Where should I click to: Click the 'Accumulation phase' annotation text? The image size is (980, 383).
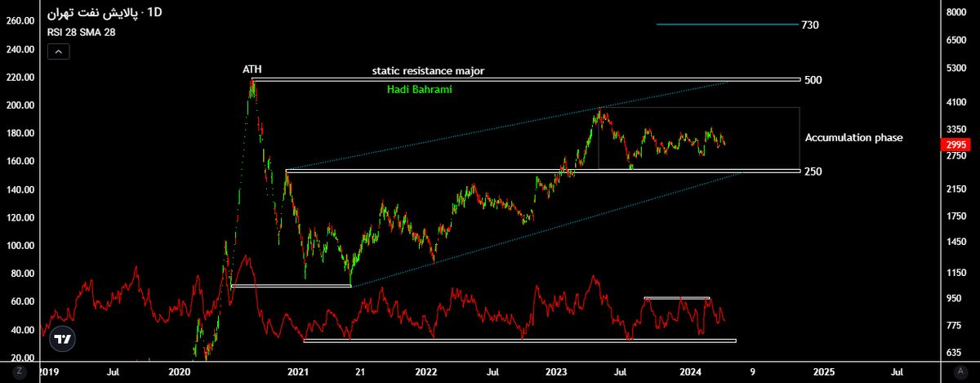(853, 138)
